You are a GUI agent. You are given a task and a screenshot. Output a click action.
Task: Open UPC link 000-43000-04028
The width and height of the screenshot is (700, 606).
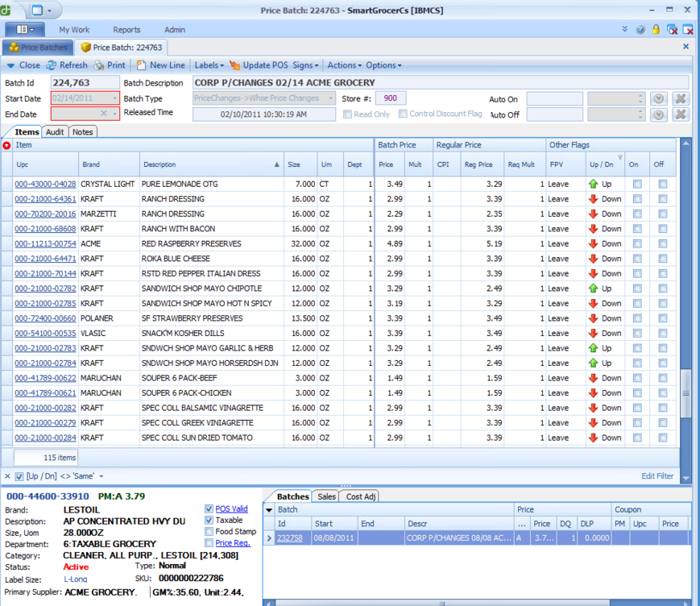45,184
